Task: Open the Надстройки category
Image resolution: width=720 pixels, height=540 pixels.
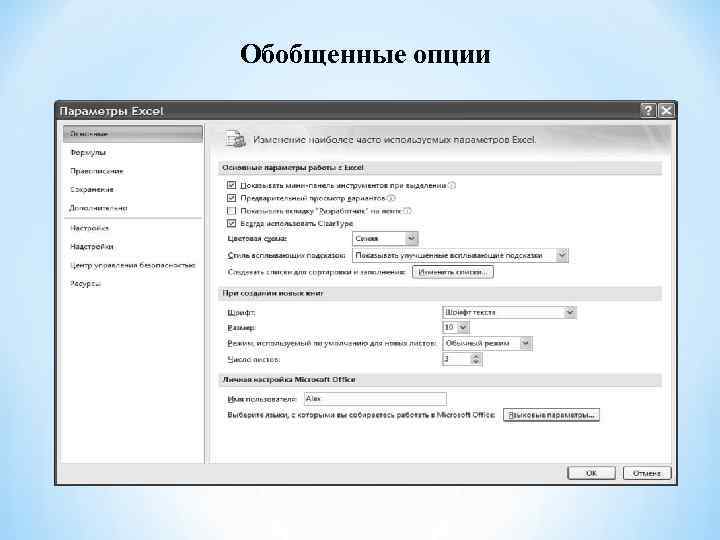Action: coord(91,247)
